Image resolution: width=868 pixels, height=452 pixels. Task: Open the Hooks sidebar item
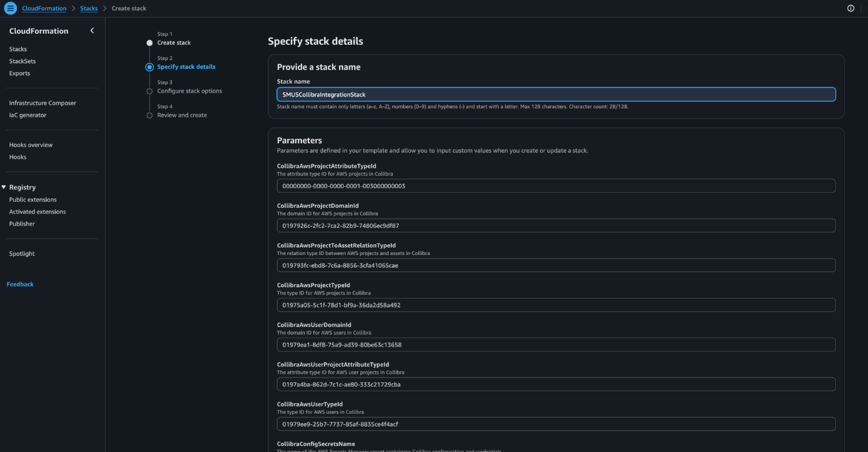pos(18,157)
